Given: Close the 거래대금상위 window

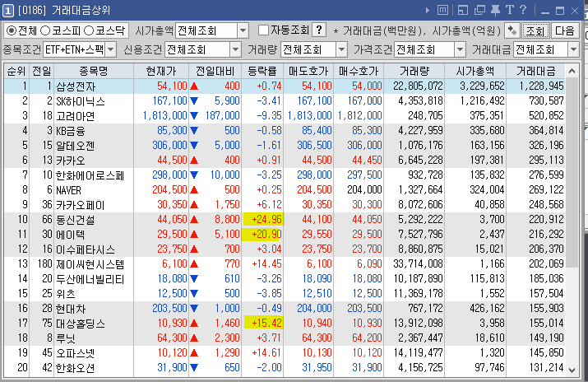Looking at the screenshot, I should click(x=575, y=11).
